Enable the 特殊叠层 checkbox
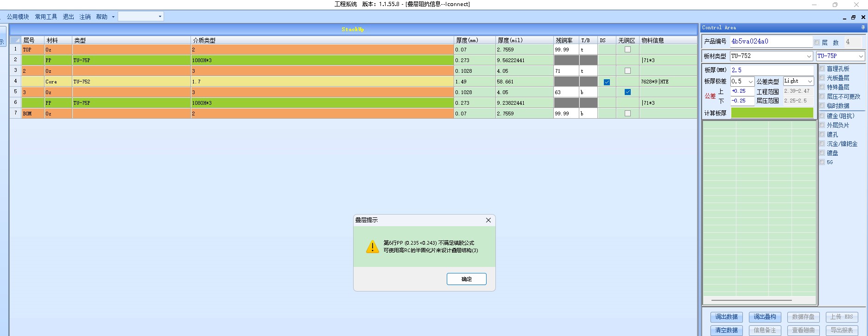Viewport: 868px width, 336px height. tap(822, 87)
